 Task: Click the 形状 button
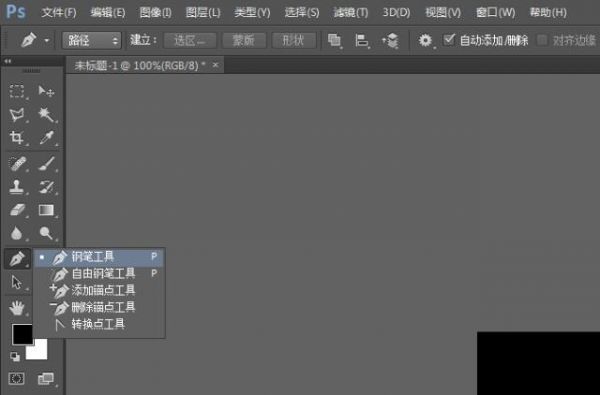293,40
